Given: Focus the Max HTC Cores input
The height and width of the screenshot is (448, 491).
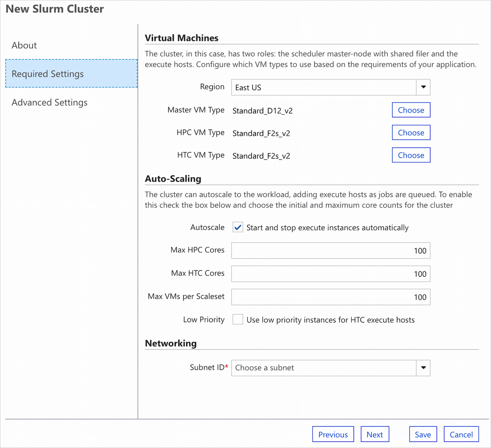Looking at the screenshot, I should pos(330,274).
